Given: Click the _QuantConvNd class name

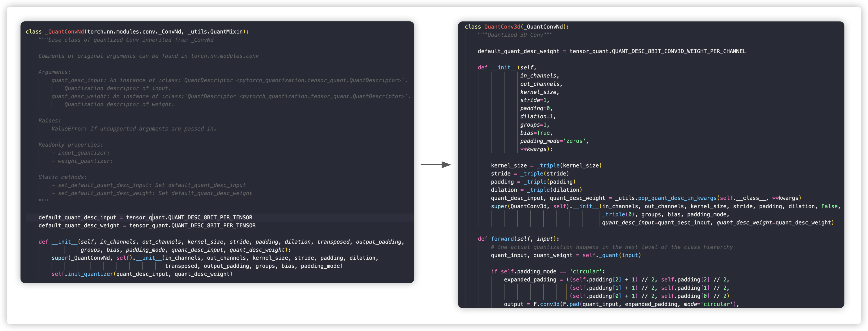Looking at the screenshot, I should click(x=65, y=32).
